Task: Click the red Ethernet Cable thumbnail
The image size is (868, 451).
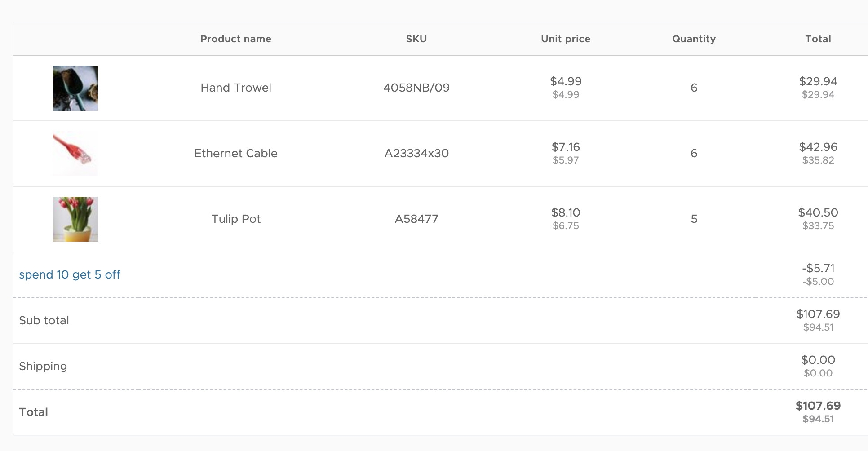Action: [75, 154]
